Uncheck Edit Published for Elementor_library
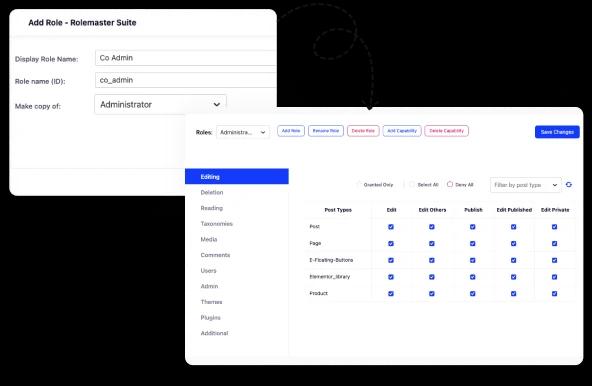Image resolution: width=592 pixels, height=386 pixels. click(x=513, y=277)
